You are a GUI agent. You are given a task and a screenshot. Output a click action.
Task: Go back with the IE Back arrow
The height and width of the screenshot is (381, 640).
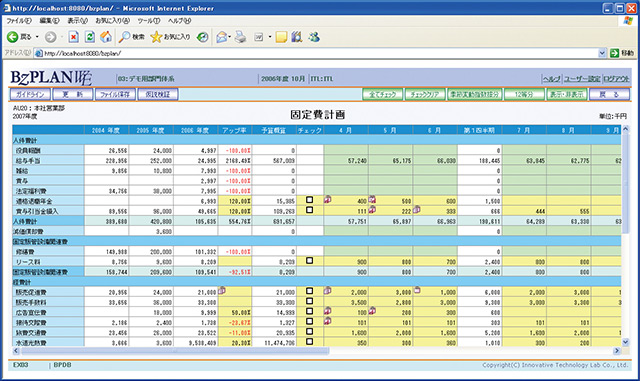(x=13, y=37)
